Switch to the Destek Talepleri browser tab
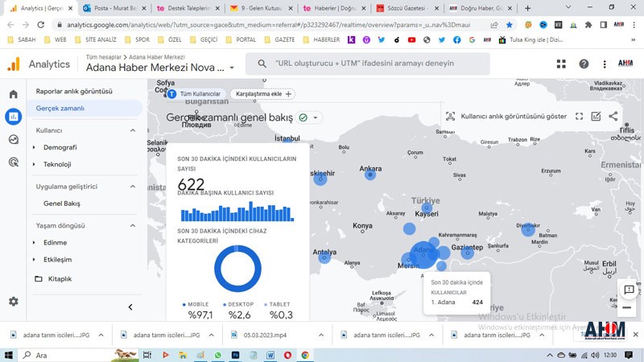 tap(188, 8)
